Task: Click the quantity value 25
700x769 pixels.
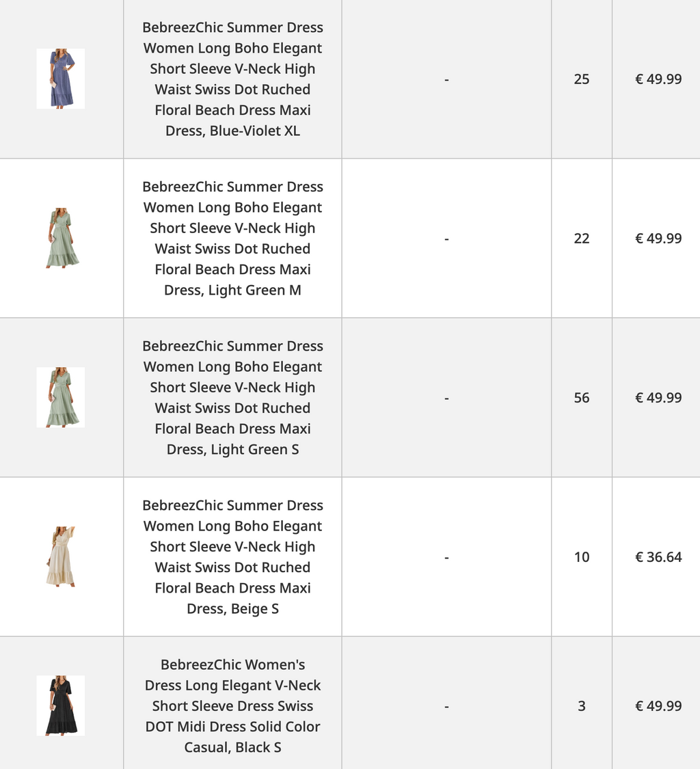Action: [x=582, y=79]
